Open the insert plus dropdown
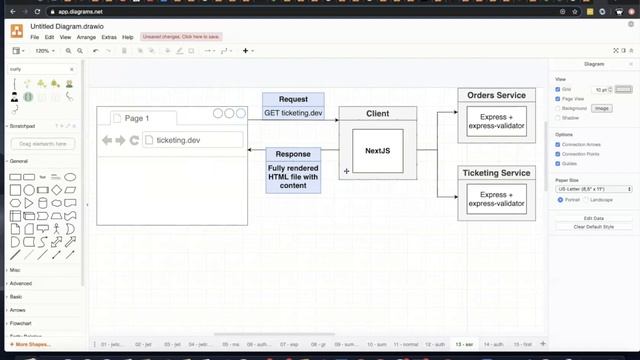Screen dimensions: 640x360 coord(248,51)
